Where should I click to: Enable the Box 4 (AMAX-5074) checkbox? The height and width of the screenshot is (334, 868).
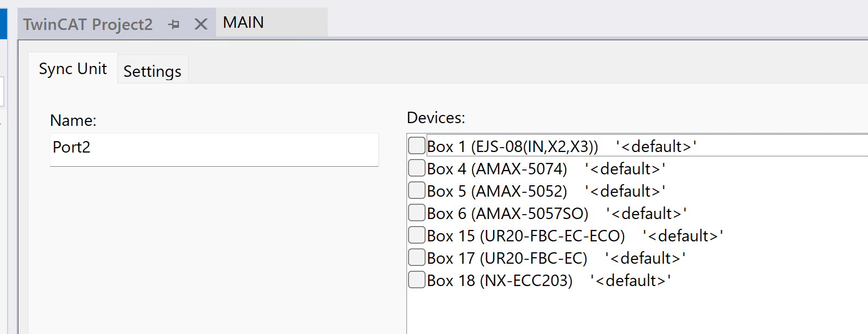coord(417,168)
